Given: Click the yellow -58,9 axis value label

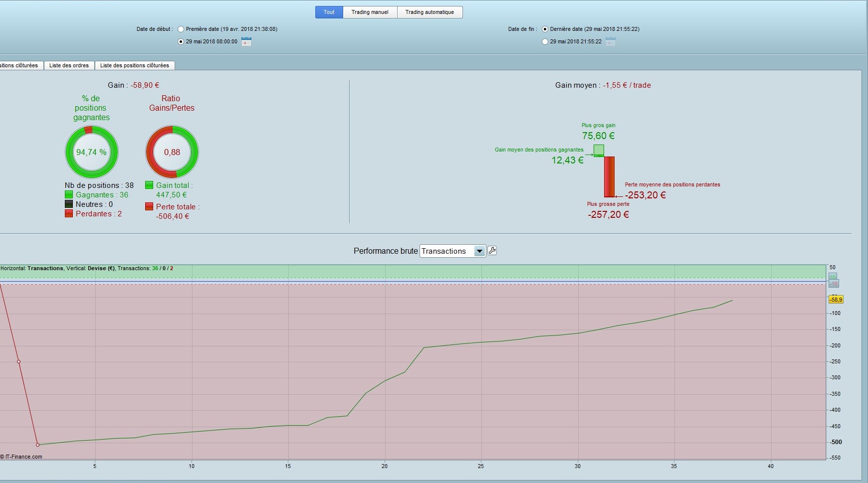Looking at the screenshot, I should (x=836, y=300).
